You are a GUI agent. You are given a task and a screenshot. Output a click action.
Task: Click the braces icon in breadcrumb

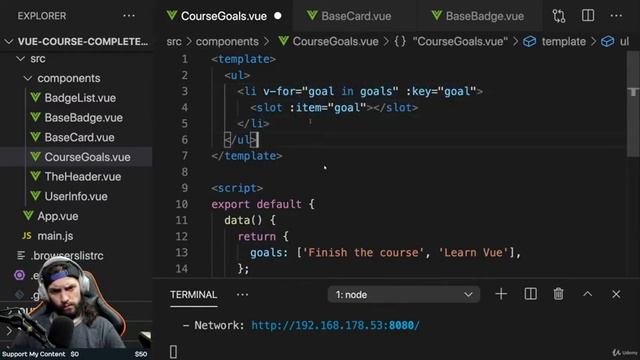coord(400,42)
